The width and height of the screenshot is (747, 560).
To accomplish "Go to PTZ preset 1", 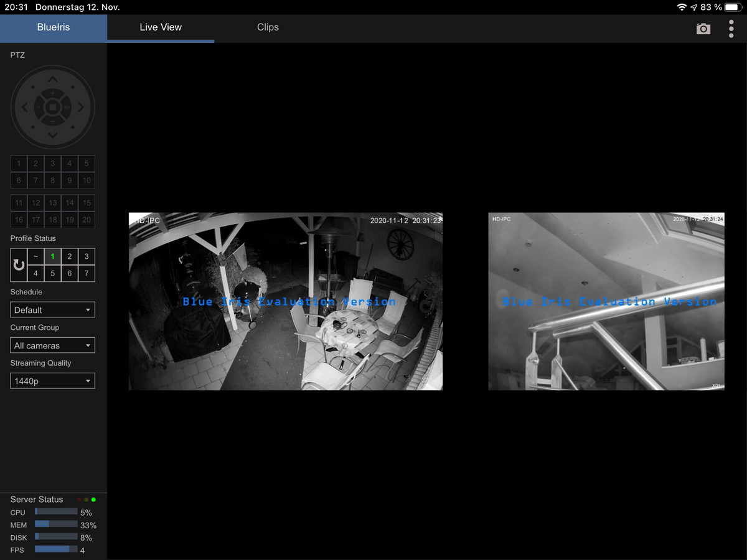I will [19, 164].
